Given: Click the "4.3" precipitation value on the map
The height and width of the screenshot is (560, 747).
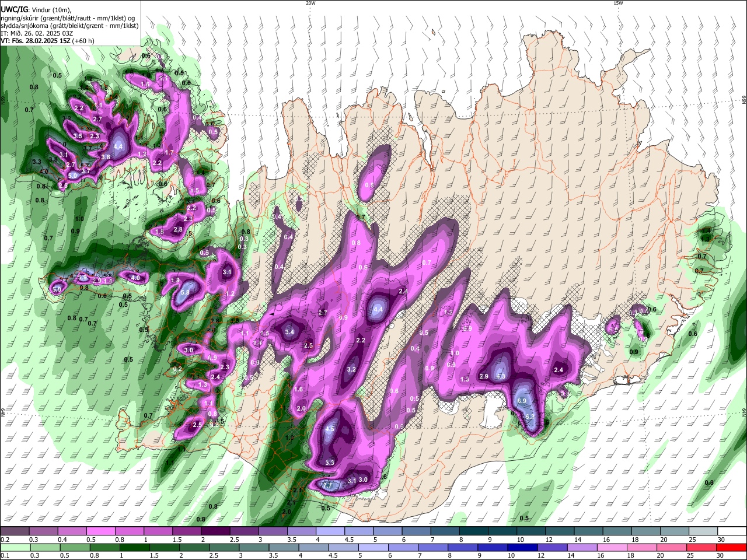Looking at the screenshot, I should point(501,376).
